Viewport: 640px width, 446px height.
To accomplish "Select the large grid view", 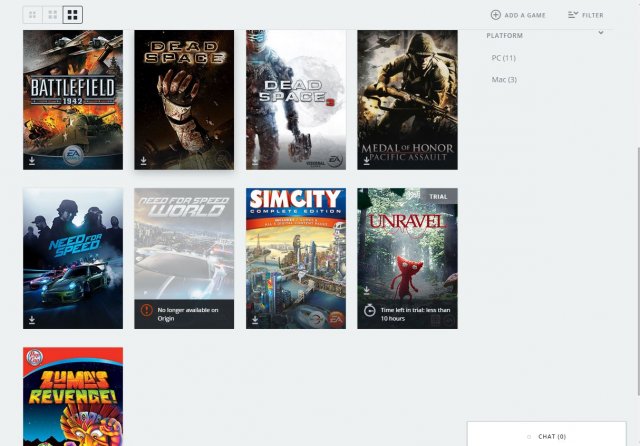I will click(72, 15).
